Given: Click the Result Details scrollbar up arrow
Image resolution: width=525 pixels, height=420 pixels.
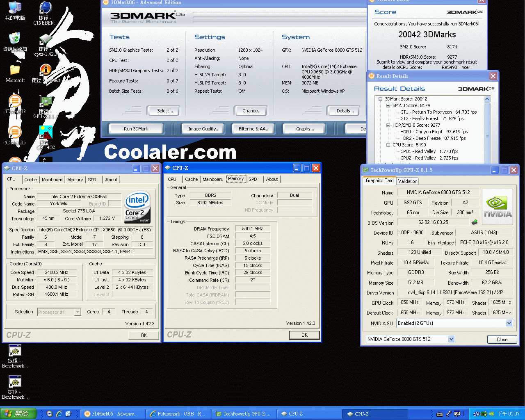Looking at the screenshot, I should tap(487, 99).
